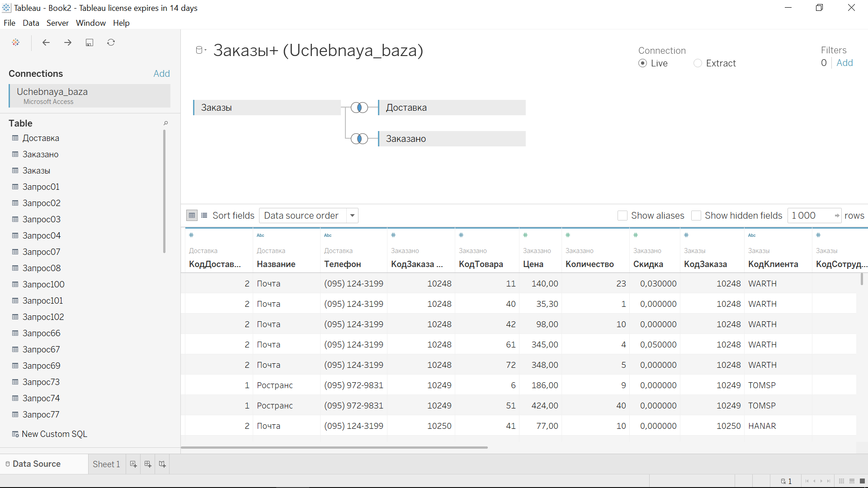The height and width of the screenshot is (488, 868).
Task: Click the New Dashboard icon
Action: pos(148,464)
